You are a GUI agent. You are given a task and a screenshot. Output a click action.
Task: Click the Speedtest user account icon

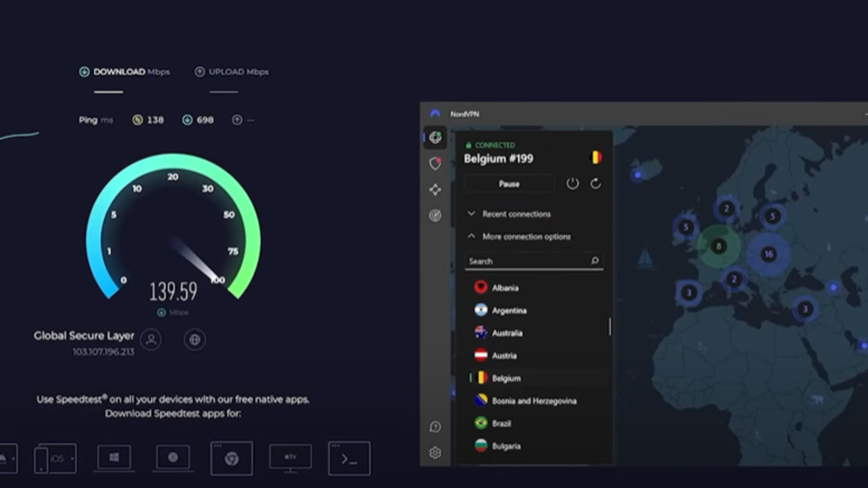[x=151, y=340]
